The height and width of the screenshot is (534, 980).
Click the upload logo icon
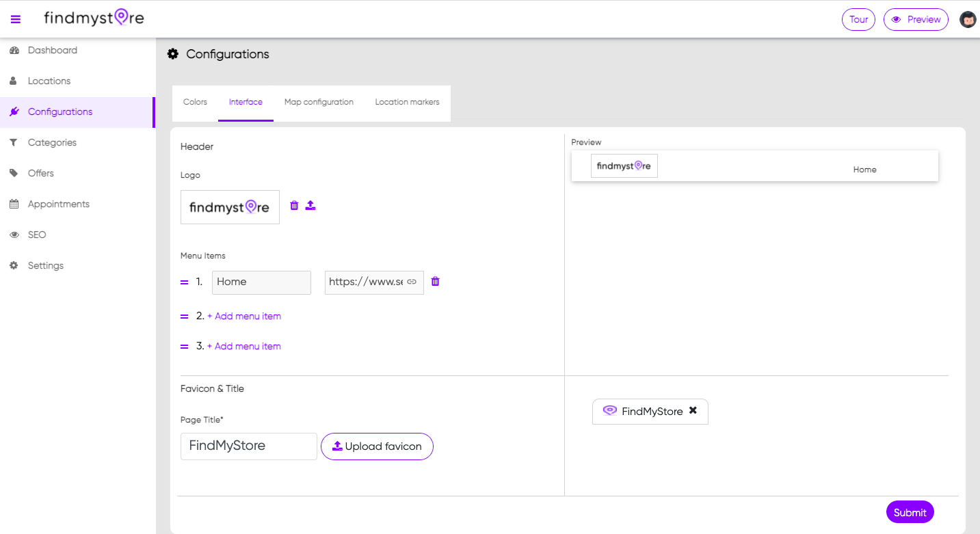pyautogui.click(x=310, y=205)
